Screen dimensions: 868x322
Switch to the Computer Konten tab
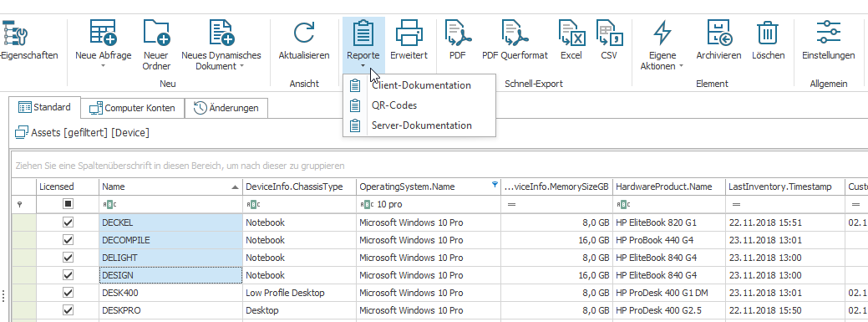(x=132, y=108)
